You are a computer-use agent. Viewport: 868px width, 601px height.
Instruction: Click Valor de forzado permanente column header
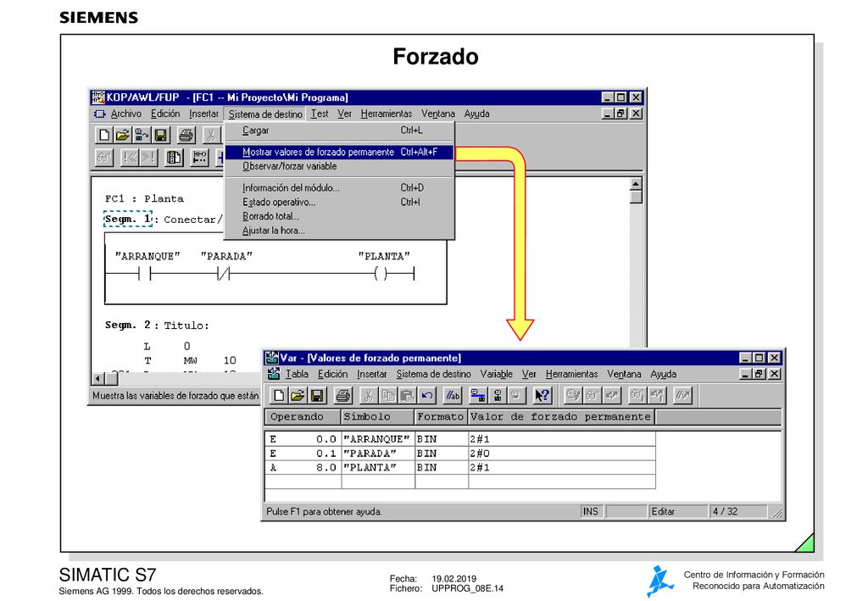tap(561, 417)
